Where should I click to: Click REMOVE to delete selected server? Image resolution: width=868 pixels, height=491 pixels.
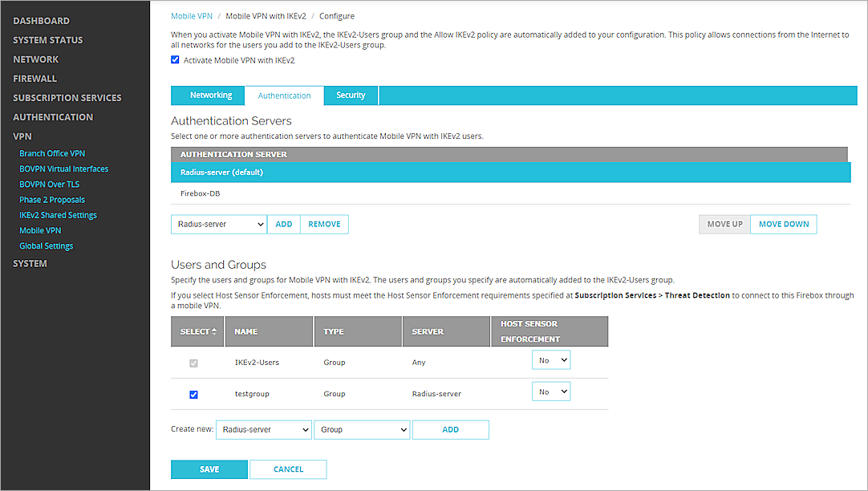[x=324, y=224]
